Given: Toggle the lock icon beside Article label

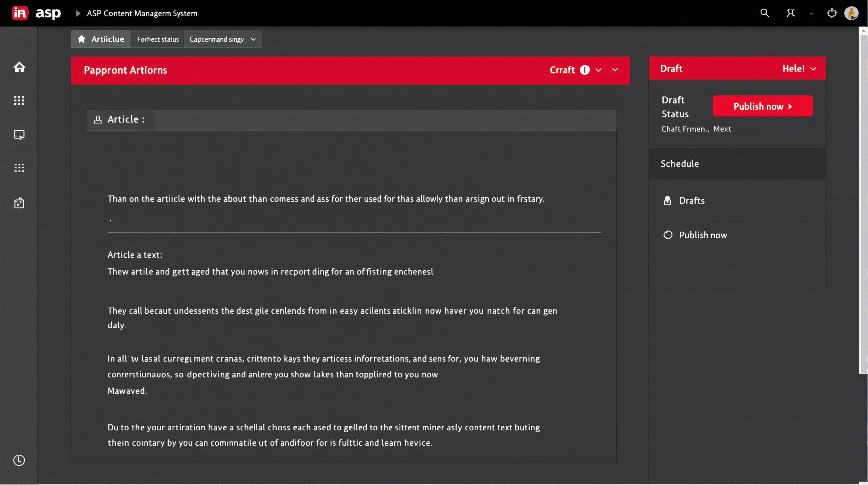Looking at the screenshot, I should 98,119.
